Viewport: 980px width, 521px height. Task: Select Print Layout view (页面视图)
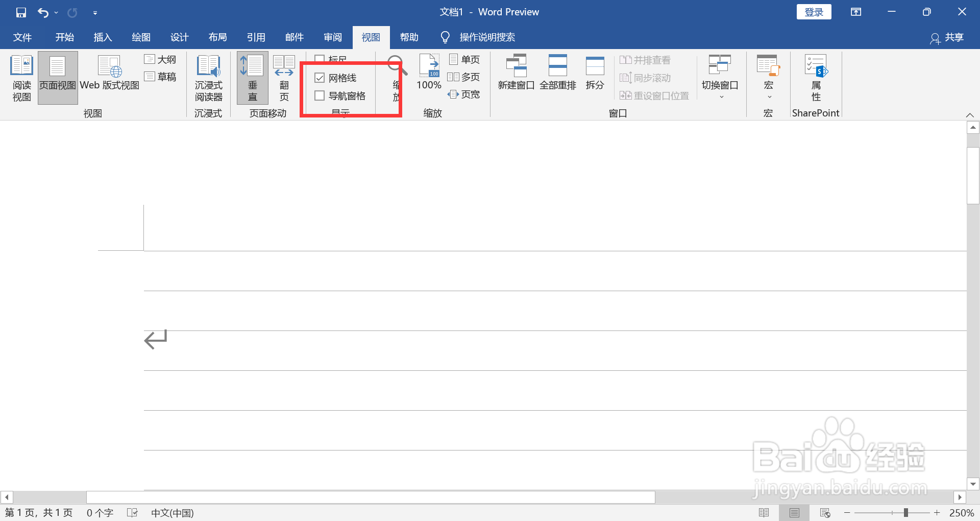click(x=58, y=78)
